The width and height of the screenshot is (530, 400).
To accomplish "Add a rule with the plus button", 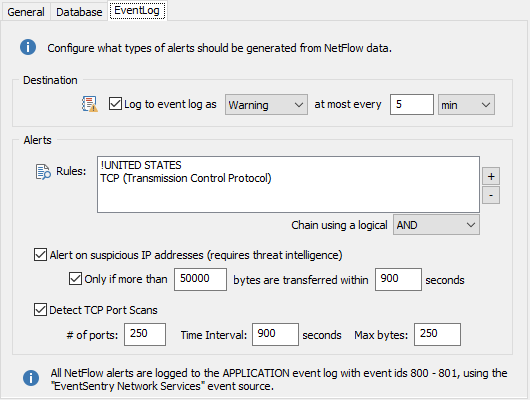I will [491, 176].
